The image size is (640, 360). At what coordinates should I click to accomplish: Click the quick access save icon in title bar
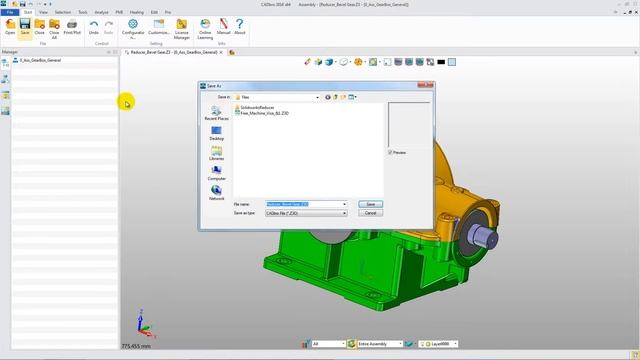(22, 4)
